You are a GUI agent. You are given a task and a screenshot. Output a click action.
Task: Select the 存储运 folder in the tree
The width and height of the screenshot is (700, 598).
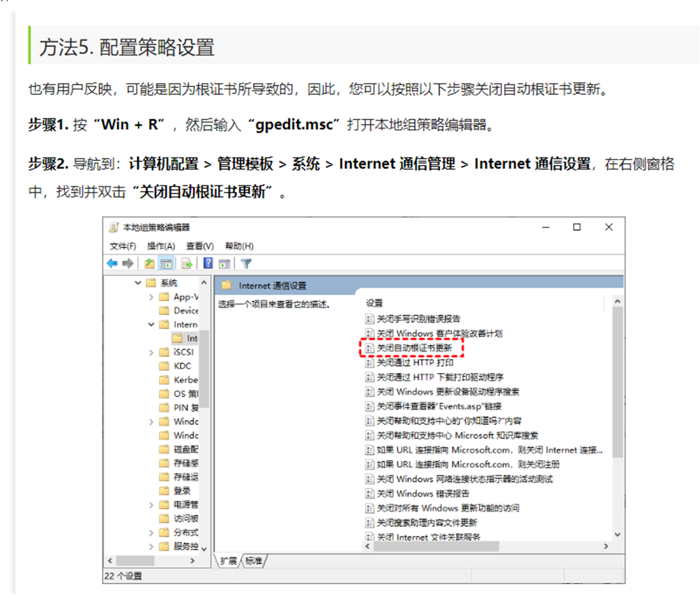point(186,477)
